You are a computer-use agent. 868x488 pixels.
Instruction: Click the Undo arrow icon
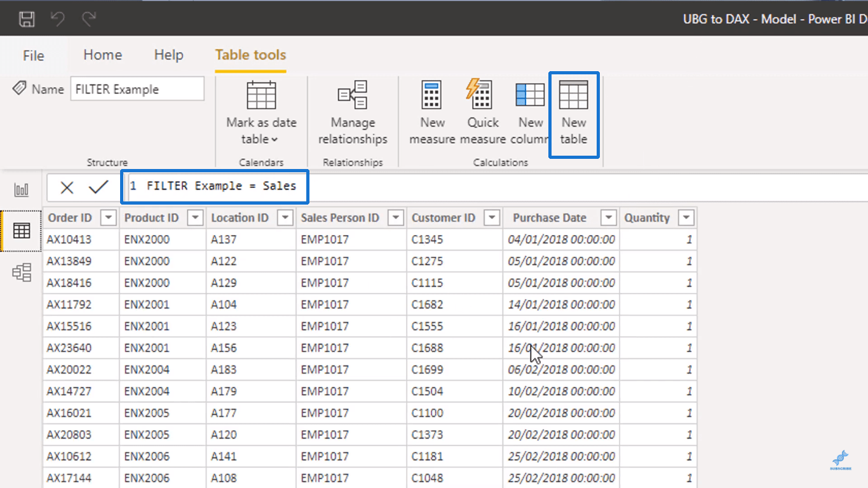click(x=58, y=18)
